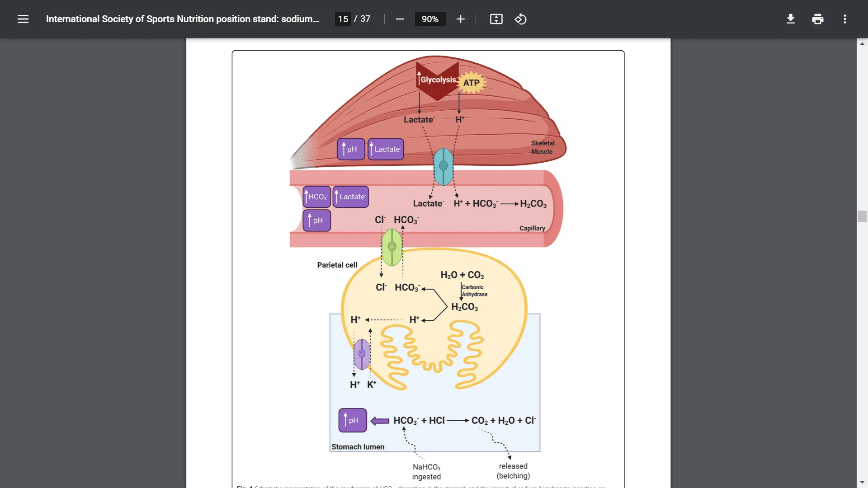Click the "H2CO3" label in parietal cell

(x=464, y=307)
